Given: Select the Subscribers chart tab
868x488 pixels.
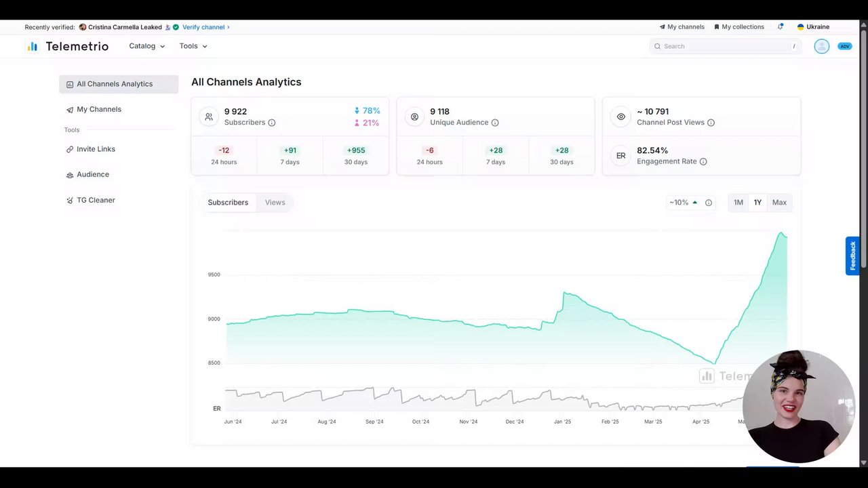Looking at the screenshot, I should click(x=228, y=203).
